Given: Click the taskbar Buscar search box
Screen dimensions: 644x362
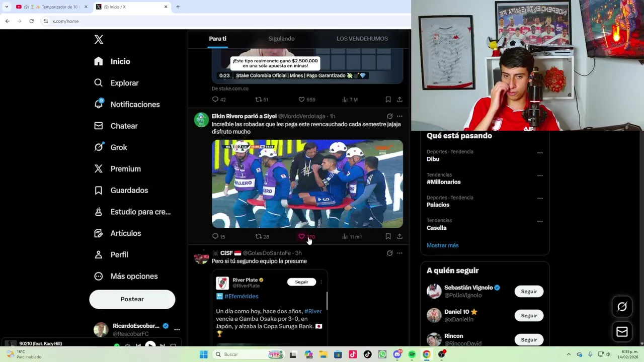Looking at the screenshot, I should 249,354.
